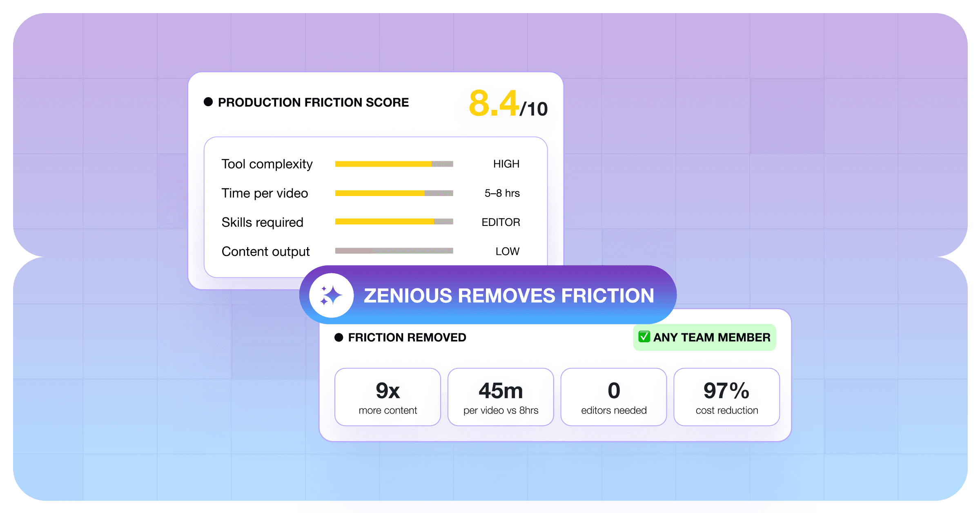This screenshot has width=980, height=513.
Task: Select the 97% cost reduction card
Action: (x=727, y=397)
